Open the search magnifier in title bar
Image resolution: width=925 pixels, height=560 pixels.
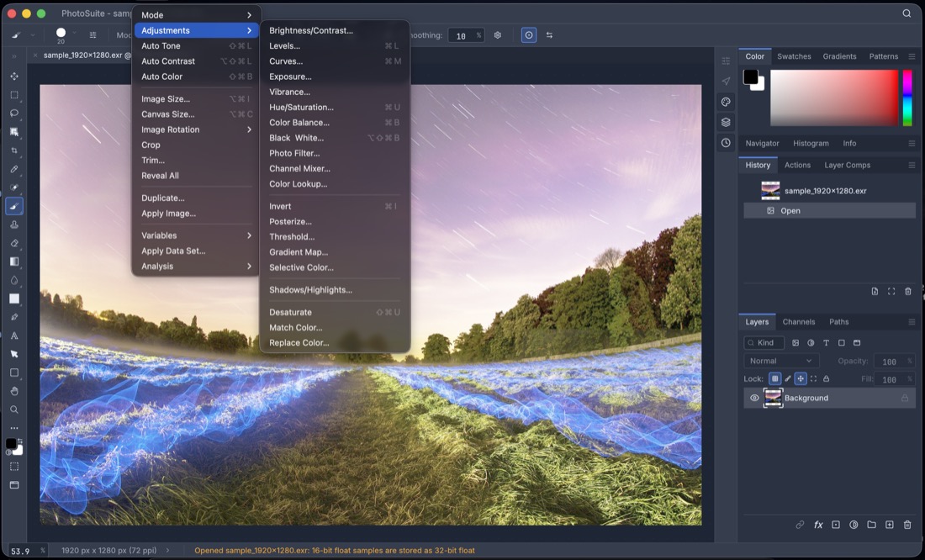pyautogui.click(x=906, y=13)
